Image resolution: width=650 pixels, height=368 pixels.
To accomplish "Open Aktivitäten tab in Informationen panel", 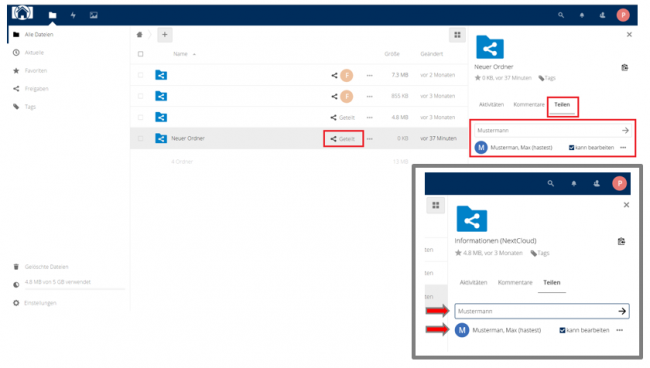I will click(x=473, y=283).
